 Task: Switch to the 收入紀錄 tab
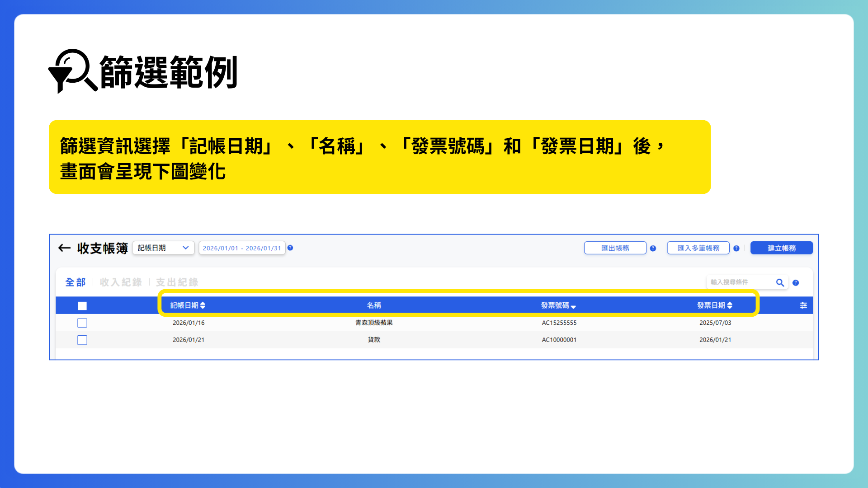[120, 282]
